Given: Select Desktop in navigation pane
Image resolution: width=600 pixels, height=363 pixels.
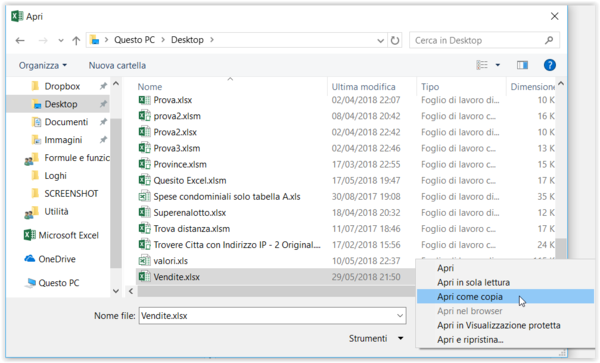Looking at the screenshot, I should click(60, 104).
